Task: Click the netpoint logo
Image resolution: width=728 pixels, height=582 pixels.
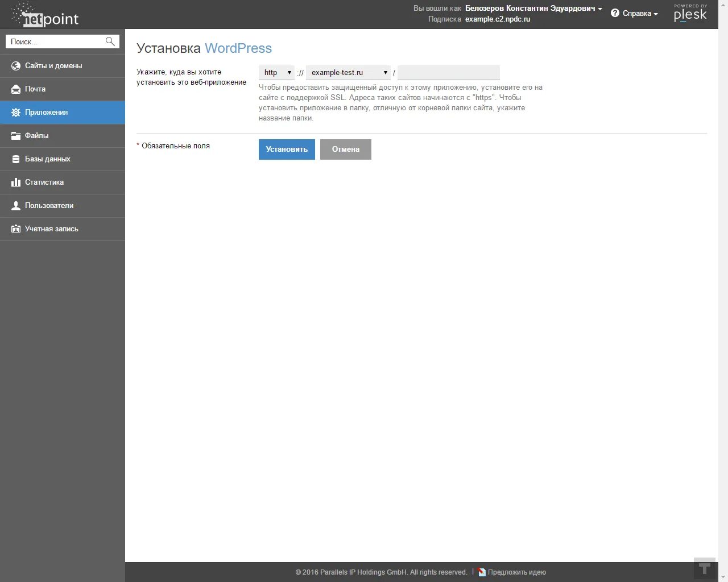Action: click(45, 15)
